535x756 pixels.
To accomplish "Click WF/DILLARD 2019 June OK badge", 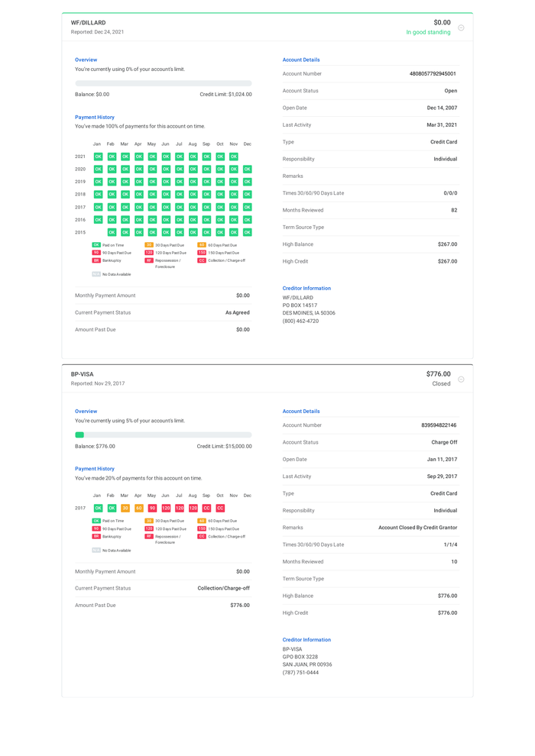I will 166,182.
